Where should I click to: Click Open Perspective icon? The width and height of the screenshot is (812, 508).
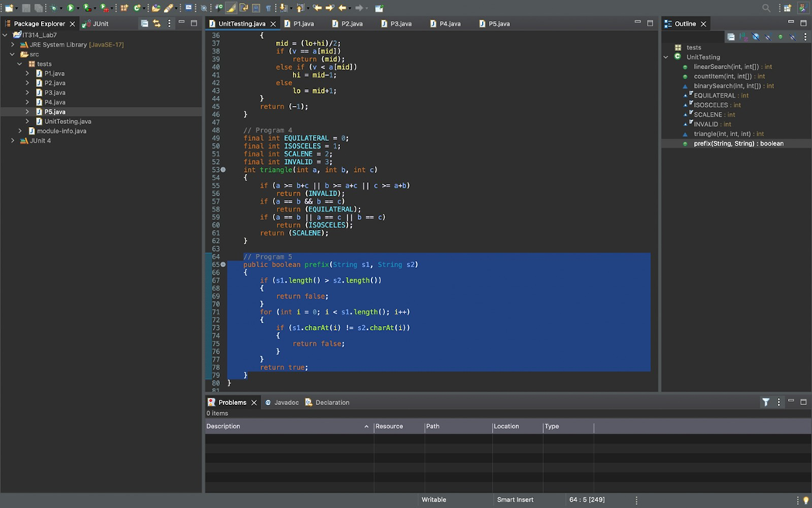(x=788, y=9)
